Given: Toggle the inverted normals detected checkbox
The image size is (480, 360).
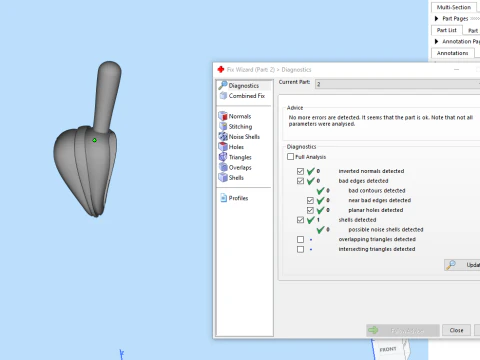Looking at the screenshot, I should (300, 171).
